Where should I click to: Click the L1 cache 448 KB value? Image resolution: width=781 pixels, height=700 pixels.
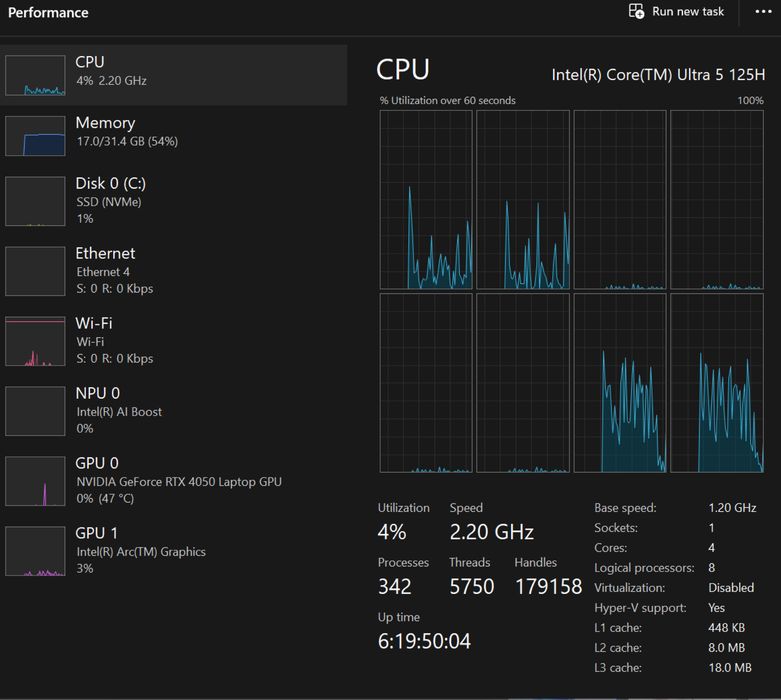point(726,628)
